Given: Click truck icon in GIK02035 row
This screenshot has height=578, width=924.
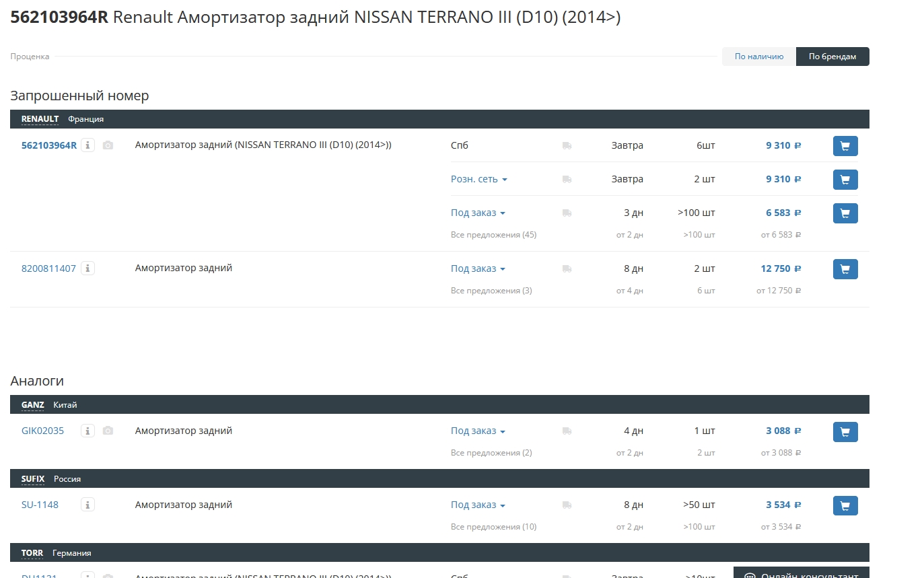Looking at the screenshot, I should (567, 431).
